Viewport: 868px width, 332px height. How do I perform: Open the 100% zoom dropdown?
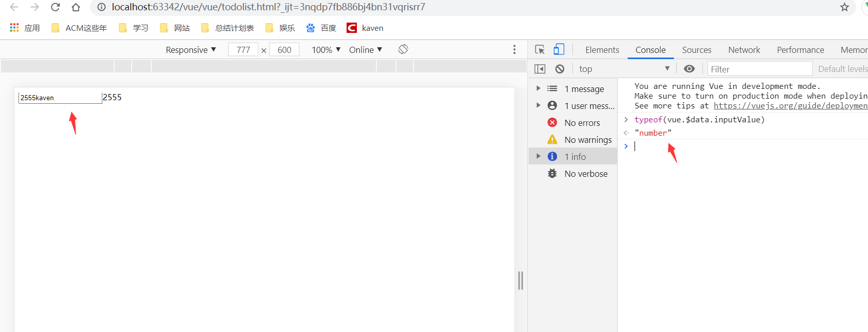click(326, 50)
